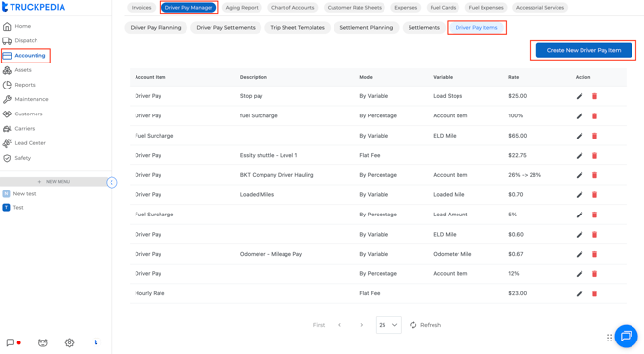This screenshot has height=354, width=644.
Task: Select the Driver Pay Items sub-tab
Action: coord(477,28)
